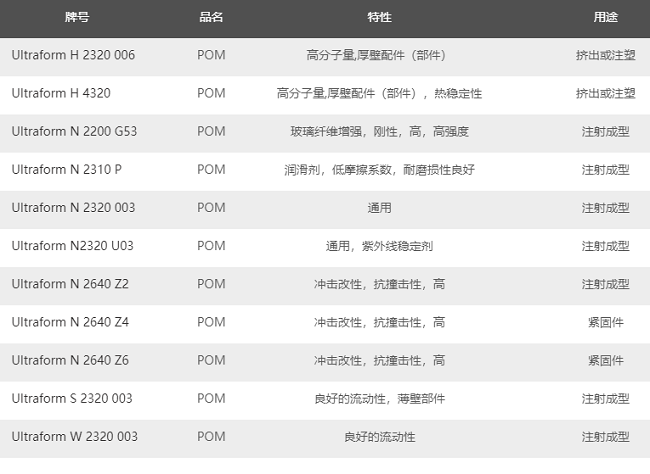Click 挤出或注塑 in the H 4320 row
Screen dimensions: 650x474
(x=605, y=93)
